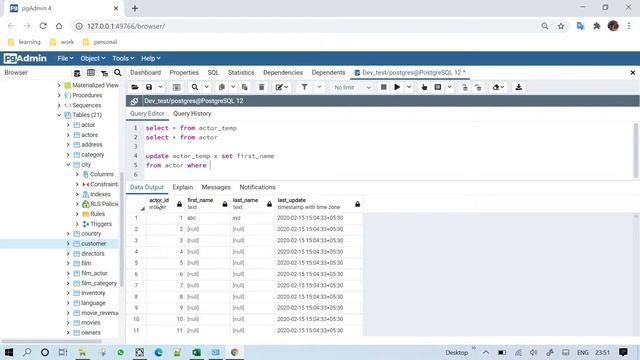The height and width of the screenshot is (360, 640).
Task: Expand the Find options dropdown
Action: [x=206, y=87]
